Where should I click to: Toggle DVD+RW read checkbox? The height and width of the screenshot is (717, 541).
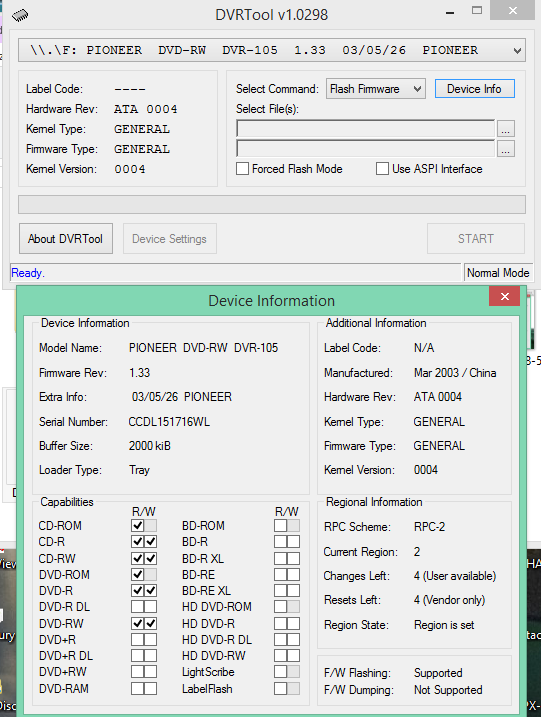tap(138, 672)
